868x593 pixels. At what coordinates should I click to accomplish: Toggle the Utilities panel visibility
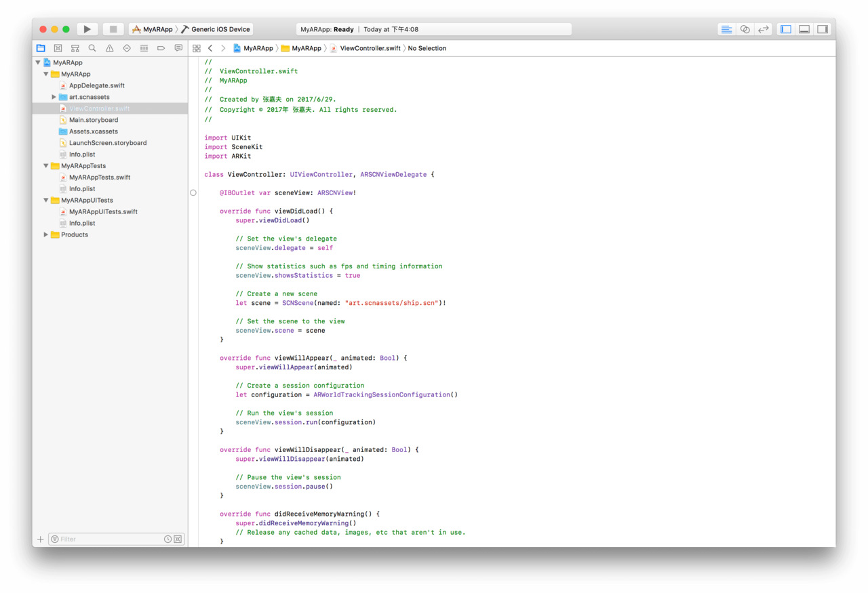click(823, 29)
